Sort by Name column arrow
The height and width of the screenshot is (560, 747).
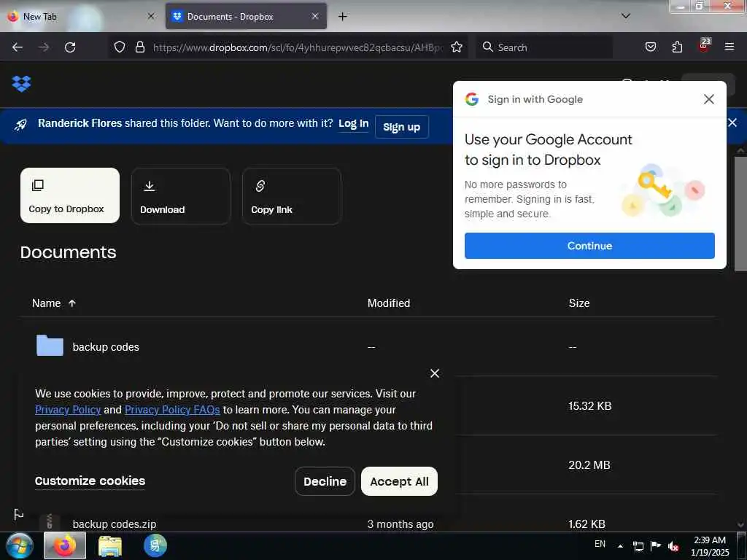[72, 303]
